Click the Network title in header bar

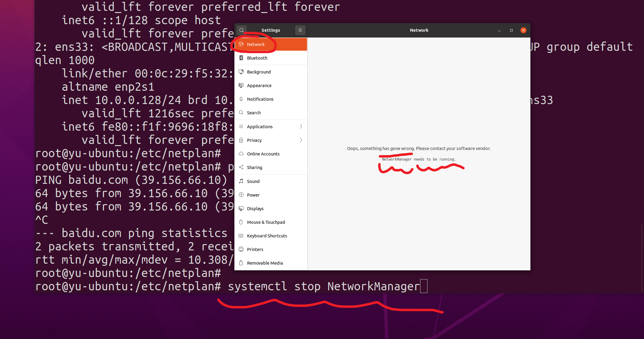click(x=419, y=30)
